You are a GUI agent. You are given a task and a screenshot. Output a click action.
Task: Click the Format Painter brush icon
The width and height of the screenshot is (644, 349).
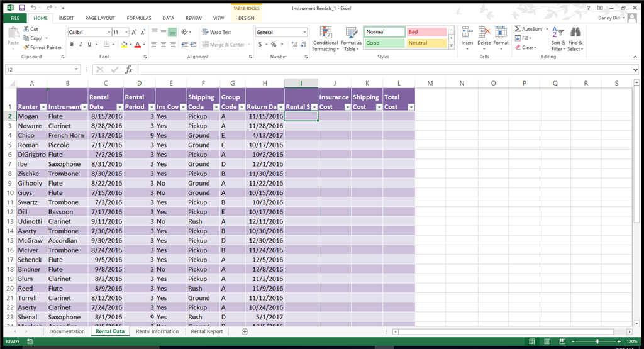pyautogui.click(x=26, y=48)
